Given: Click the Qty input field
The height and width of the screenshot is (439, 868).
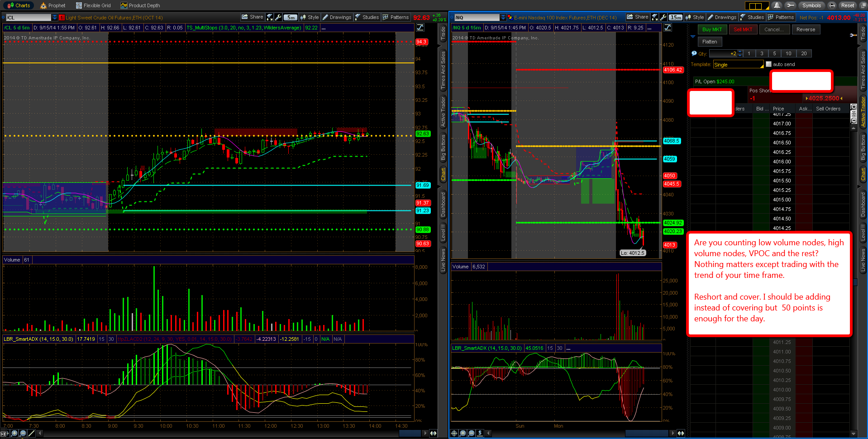Looking at the screenshot, I should 723,53.
